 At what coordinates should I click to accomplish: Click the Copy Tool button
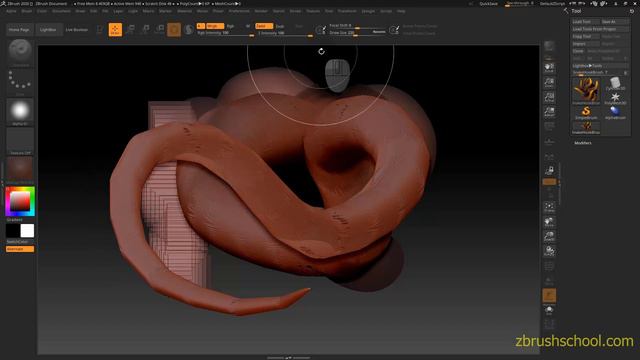pyautogui.click(x=585, y=36)
